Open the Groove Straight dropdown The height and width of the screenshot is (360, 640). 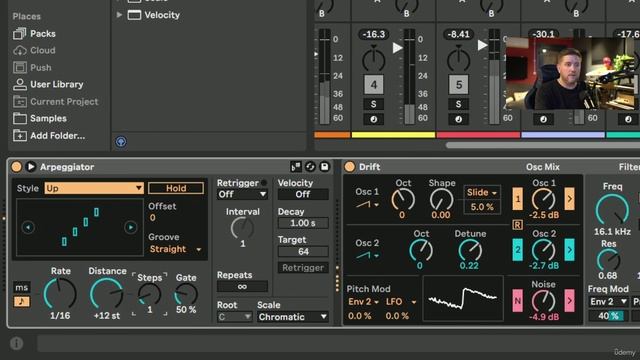(176, 249)
